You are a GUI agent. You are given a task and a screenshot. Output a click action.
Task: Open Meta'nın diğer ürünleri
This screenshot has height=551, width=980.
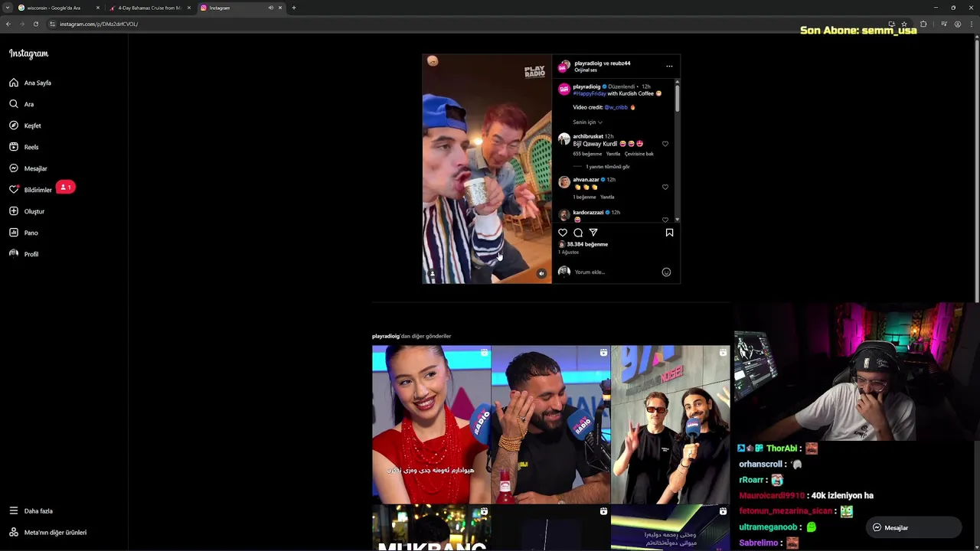click(x=48, y=532)
